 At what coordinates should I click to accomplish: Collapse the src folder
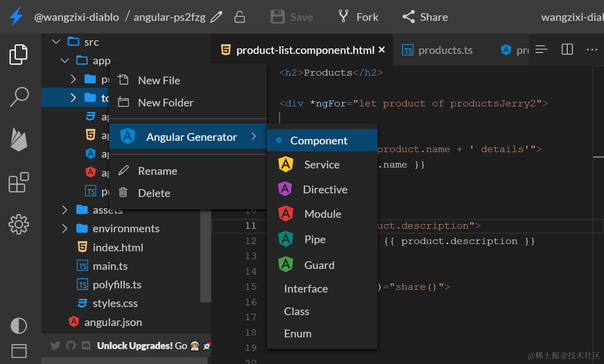(56, 42)
